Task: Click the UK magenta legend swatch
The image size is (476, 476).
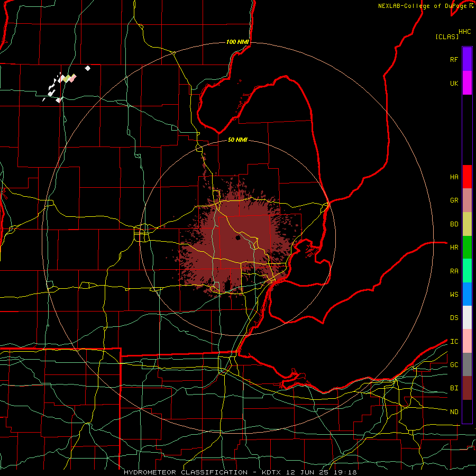Action: pyautogui.click(x=467, y=83)
